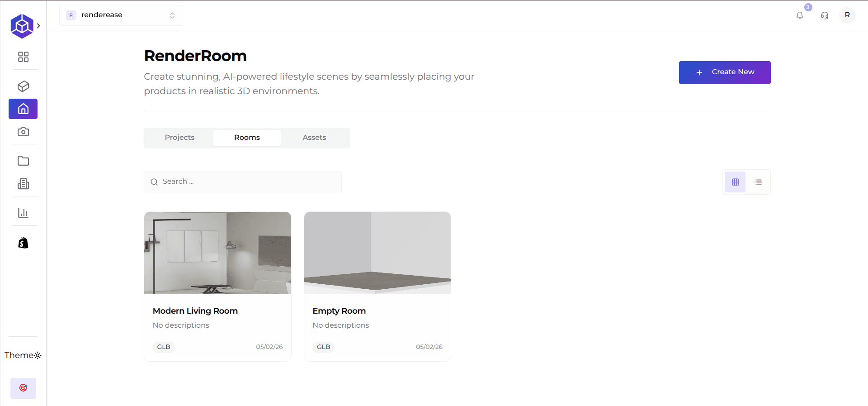Click No descriptions under Empty Room

(341, 325)
